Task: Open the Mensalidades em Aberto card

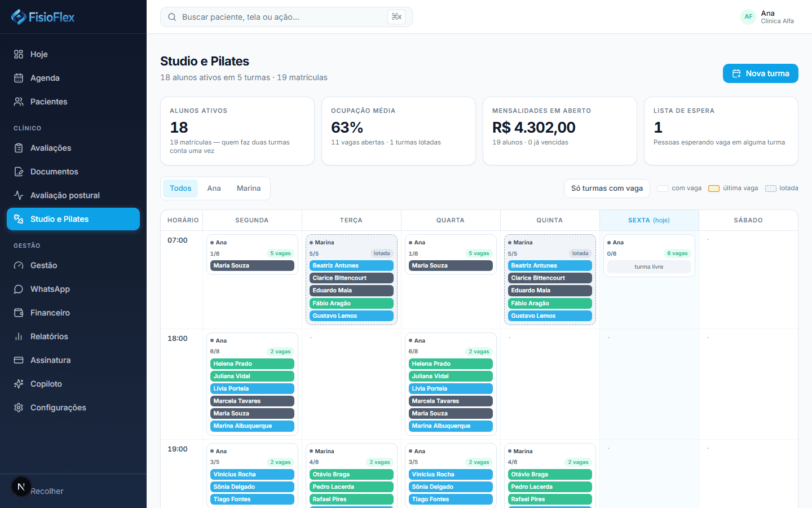Action: point(560,131)
